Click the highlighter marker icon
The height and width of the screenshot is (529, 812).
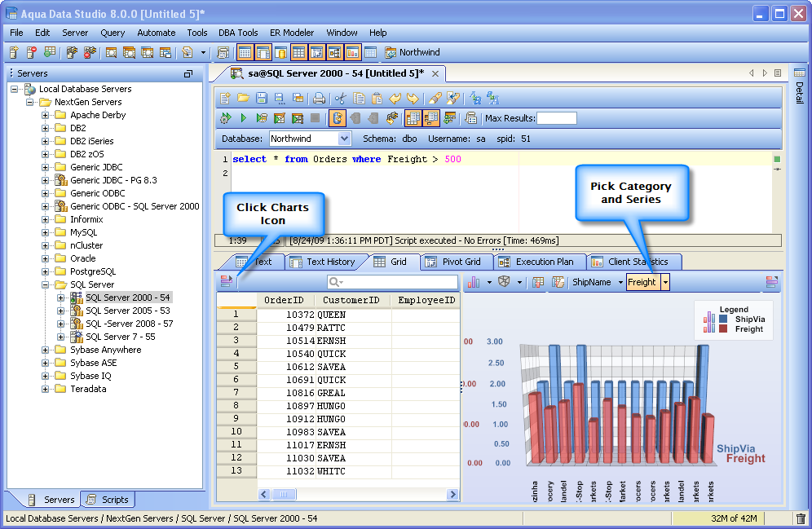pyautogui.click(x=435, y=99)
